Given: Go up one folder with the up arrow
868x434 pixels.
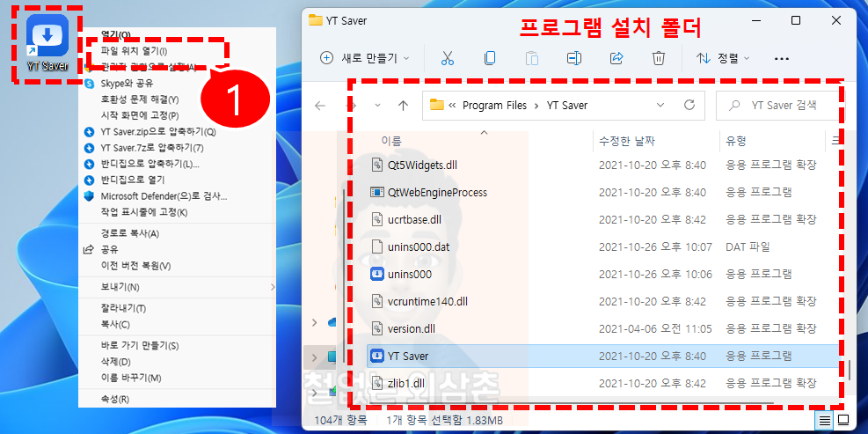Looking at the screenshot, I should click(403, 106).
